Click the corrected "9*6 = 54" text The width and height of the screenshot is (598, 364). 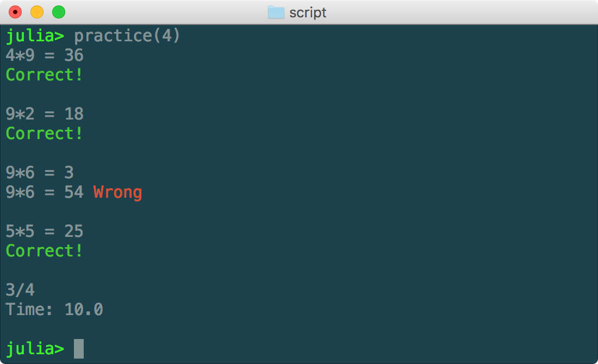pyautogui.click(x=45, y=192)
